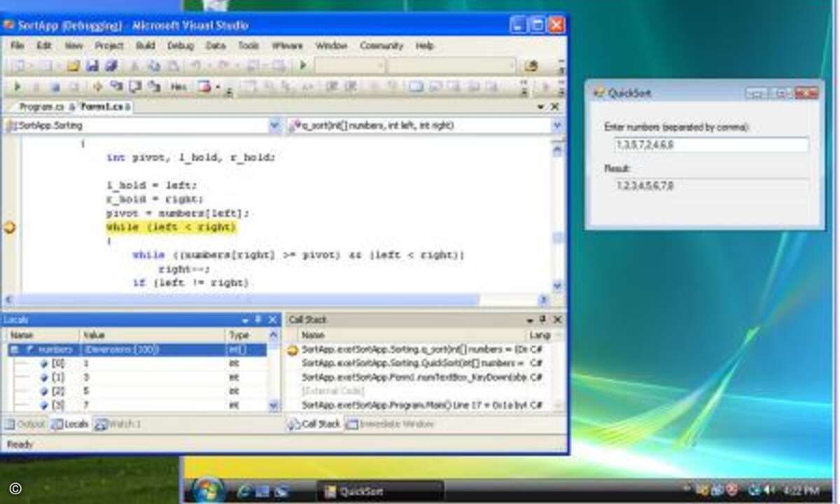
Task: Open the Locals panel window position dropdown
Action: (245, 320)
